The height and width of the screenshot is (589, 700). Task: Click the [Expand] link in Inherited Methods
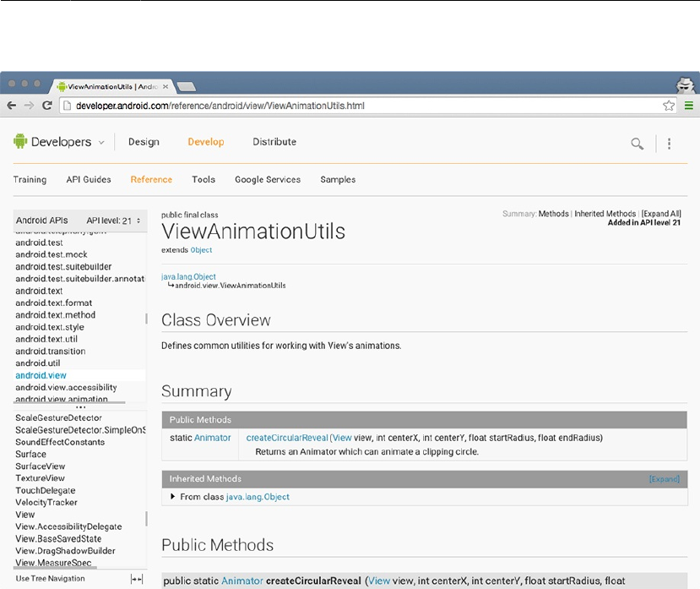click(664, 479)
